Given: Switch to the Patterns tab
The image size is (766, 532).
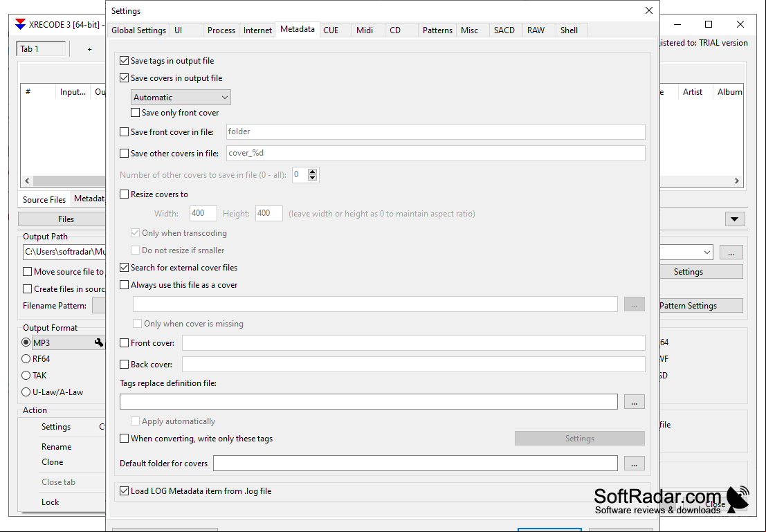Looking at the screenshot, I should click(x=437, y=30).
